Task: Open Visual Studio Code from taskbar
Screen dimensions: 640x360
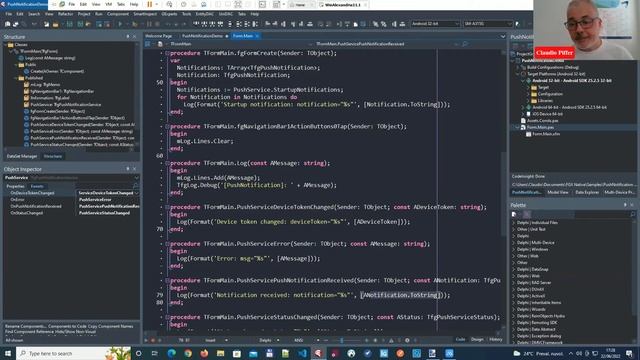Action: [302, 353]
